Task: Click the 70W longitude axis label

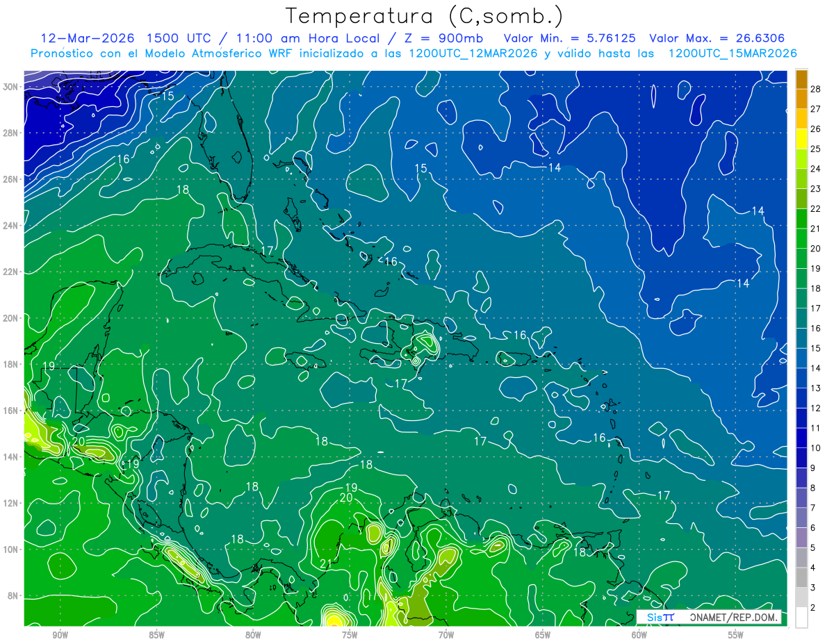Action: 446,635
